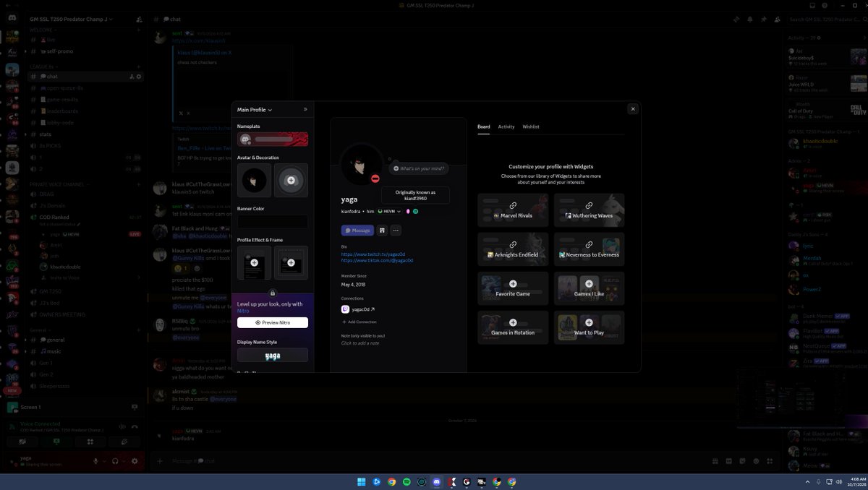Add the Favorite Game widget

pyautogui.click(x=513, y=288)
